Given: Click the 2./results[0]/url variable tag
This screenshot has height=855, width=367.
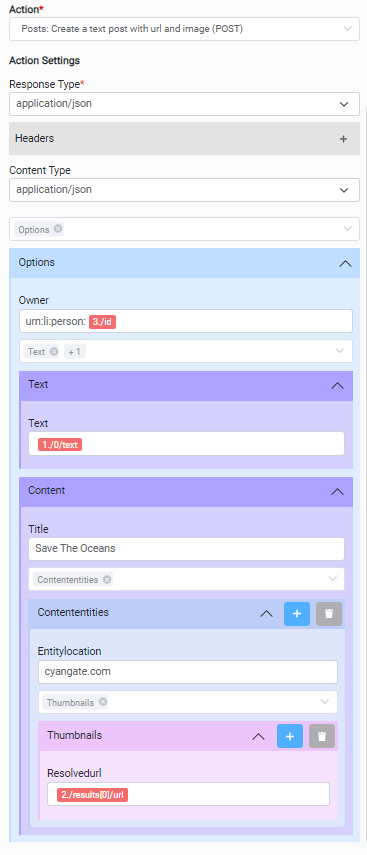Looking at the screenshot, I should [x=92, y=795].
